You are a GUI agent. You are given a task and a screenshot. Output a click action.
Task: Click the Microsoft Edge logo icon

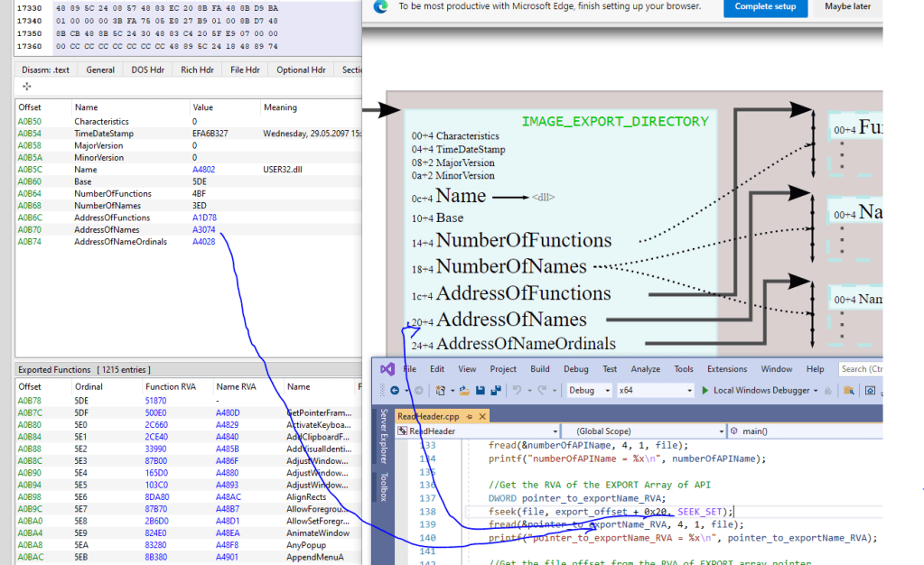[382, 6]
